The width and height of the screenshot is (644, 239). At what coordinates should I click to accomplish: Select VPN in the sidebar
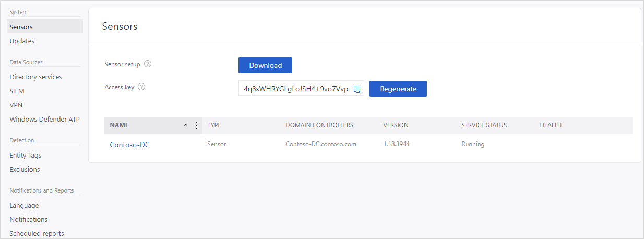pos(16,105)
